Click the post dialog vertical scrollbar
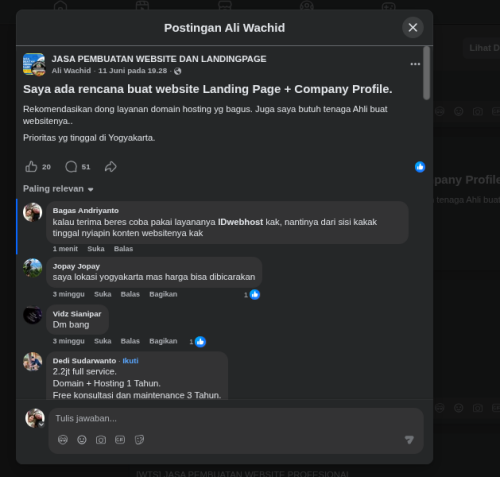The height and width of the screenshot is (477, 500). [x=426, y=73]
